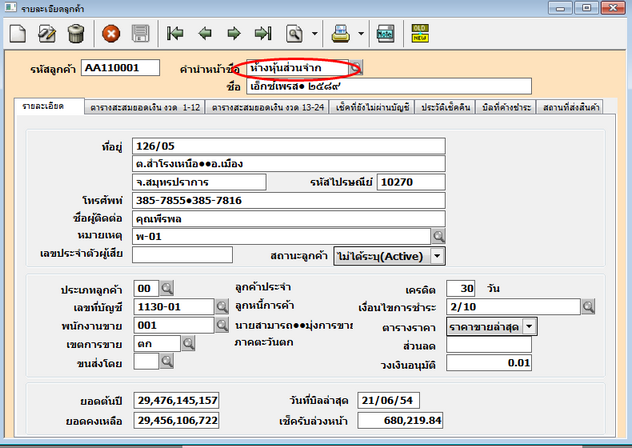Expand the ตารางราคา dropdown

pyautogui.click(x=530, y=325)
